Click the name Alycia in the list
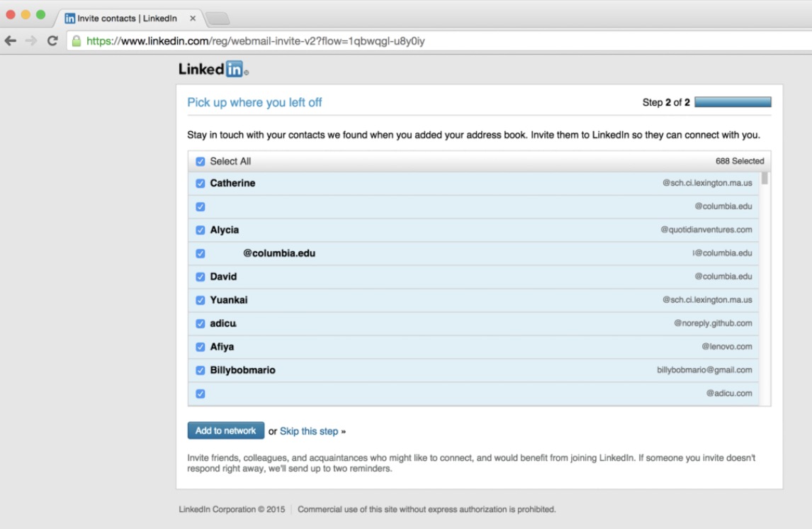812x529 pixels. [224, 230]
